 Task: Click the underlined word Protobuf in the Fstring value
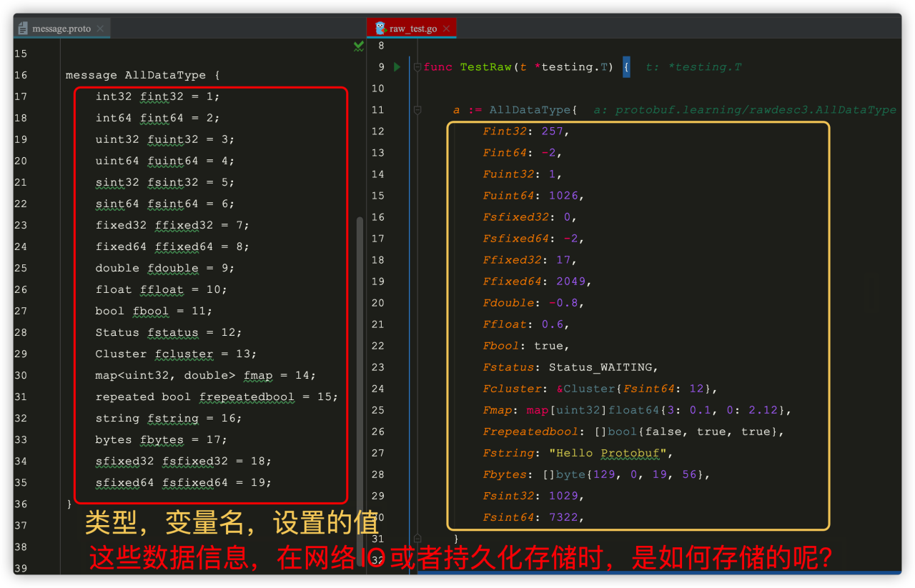pyautogui.click(x=630, y=452)
